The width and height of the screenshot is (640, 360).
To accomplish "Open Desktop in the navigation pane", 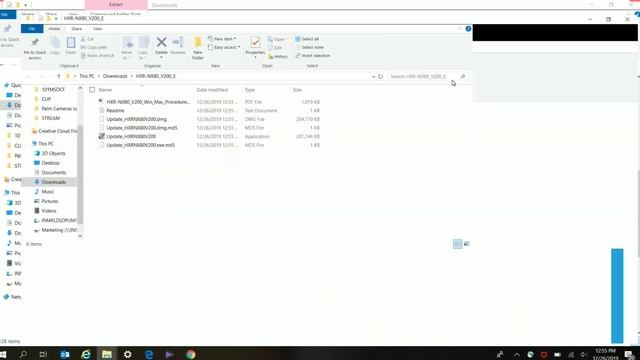I will pos(50,163).
